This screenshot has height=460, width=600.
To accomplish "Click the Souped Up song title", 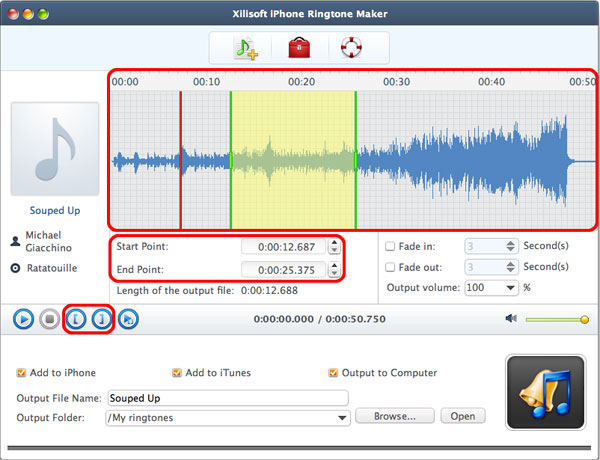I will coord(55,210).
